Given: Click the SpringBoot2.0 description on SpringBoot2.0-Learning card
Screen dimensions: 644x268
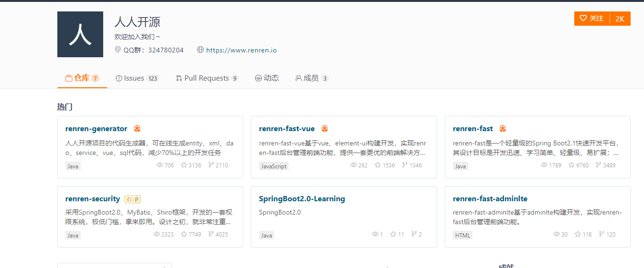Looking at the screenshot, I should pyautogui.click(x=280, y=212).
